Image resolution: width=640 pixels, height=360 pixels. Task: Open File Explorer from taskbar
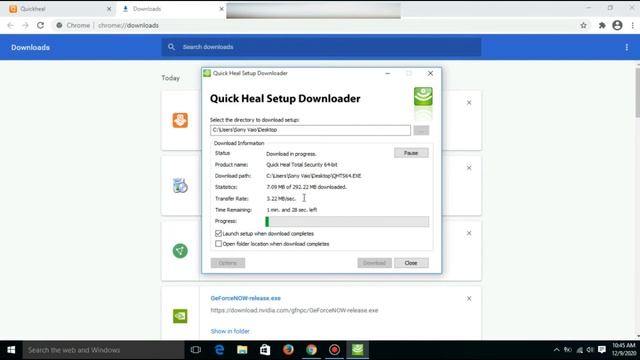click(x=242, y=350)
